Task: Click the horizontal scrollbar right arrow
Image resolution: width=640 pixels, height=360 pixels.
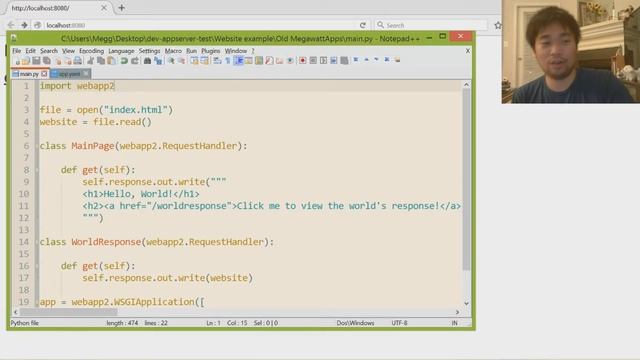Action: point(457,312)
